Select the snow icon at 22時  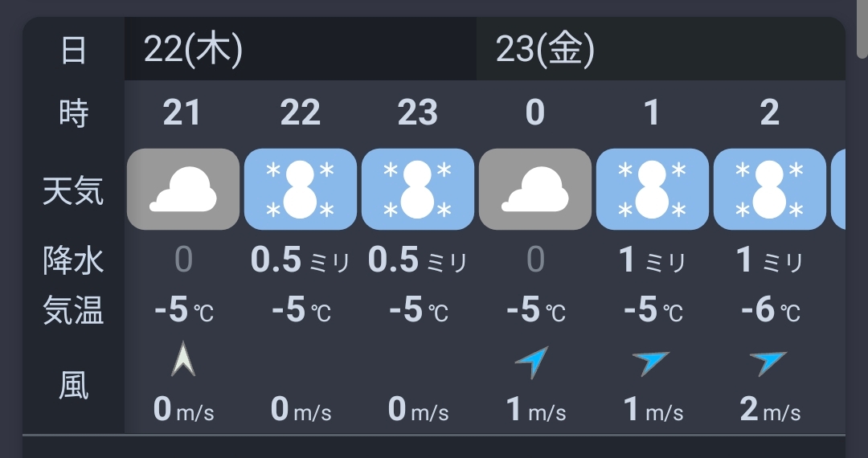pyautogui.click(x=300, y=190)
